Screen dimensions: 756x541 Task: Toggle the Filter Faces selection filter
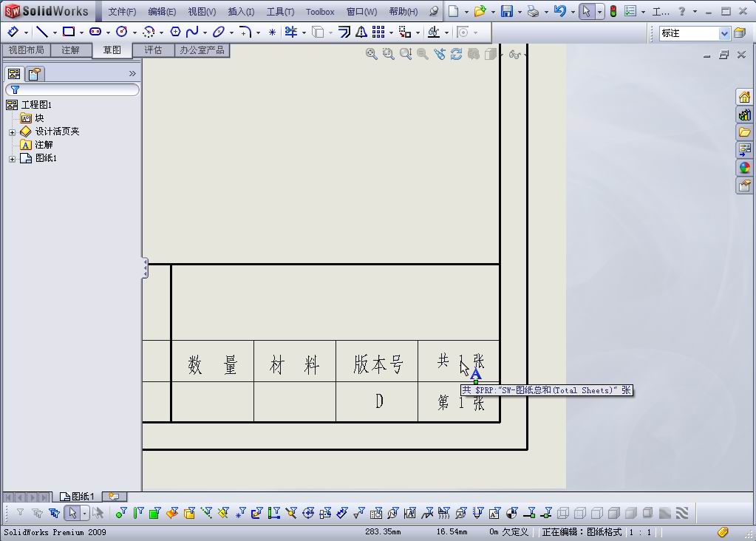coord(154,513)
